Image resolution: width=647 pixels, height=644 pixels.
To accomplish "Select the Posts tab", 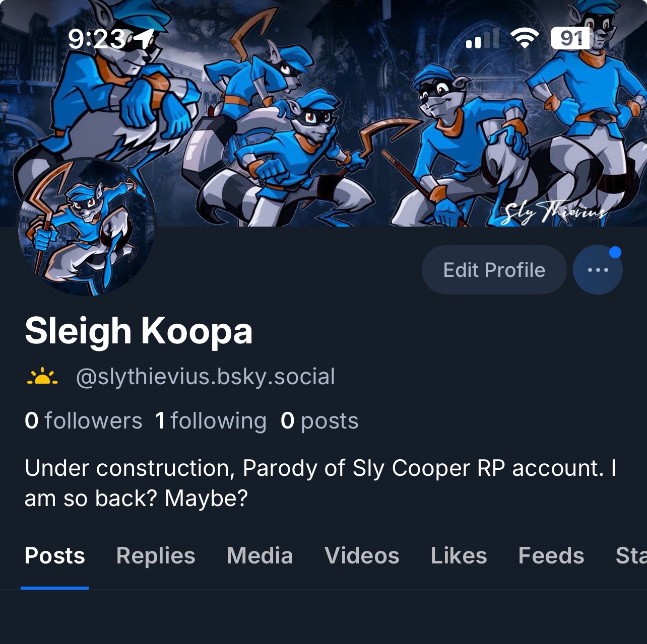I will 55,556.
